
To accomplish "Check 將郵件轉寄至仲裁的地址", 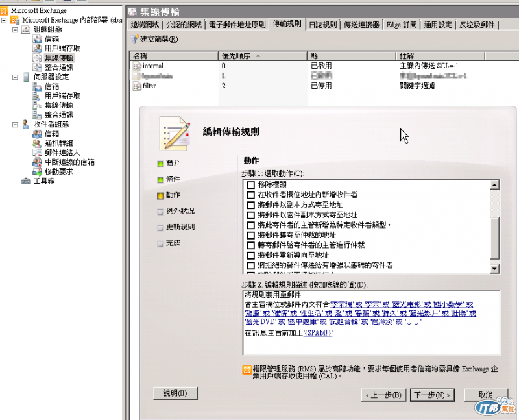I will [x=251, y=235].
